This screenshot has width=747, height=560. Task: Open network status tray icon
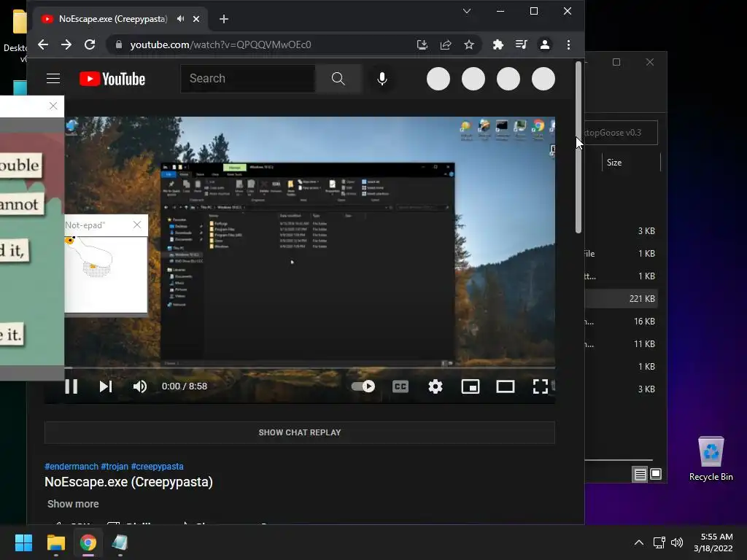(659, 542)
